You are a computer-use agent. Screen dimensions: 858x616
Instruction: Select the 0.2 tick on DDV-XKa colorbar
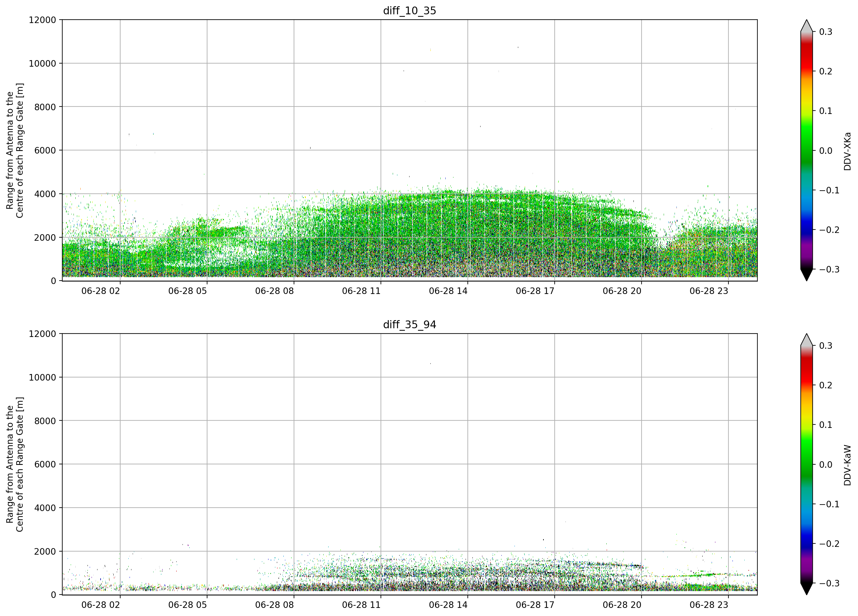[x=826, y=72]
